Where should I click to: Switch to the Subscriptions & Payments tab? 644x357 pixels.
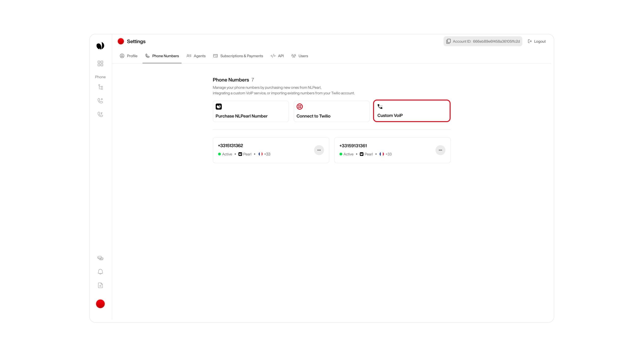pos(241,56)
